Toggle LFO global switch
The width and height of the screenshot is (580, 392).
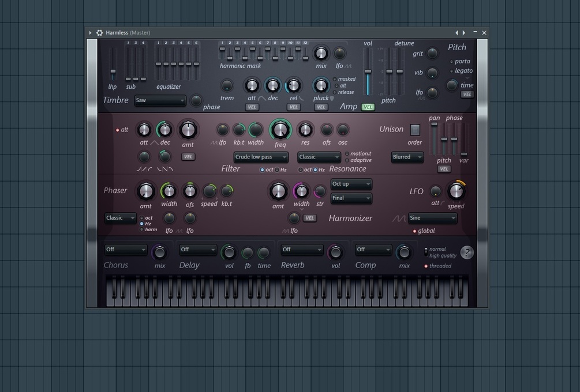tap(414, 231)
